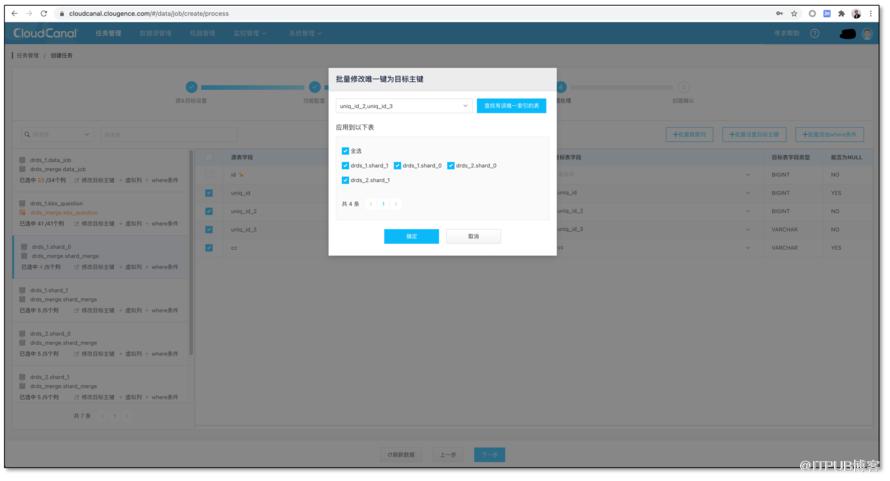Viewport: 890px width, 481px height.
Task: Click the blue find-tables button beside the dropdown
Action: (x=511, y=106)
